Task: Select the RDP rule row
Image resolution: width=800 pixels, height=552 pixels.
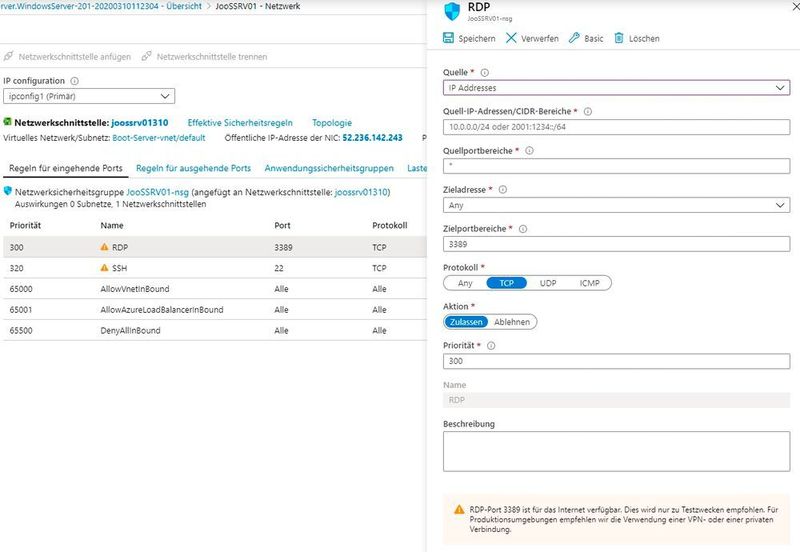Action: click(215, 247)
